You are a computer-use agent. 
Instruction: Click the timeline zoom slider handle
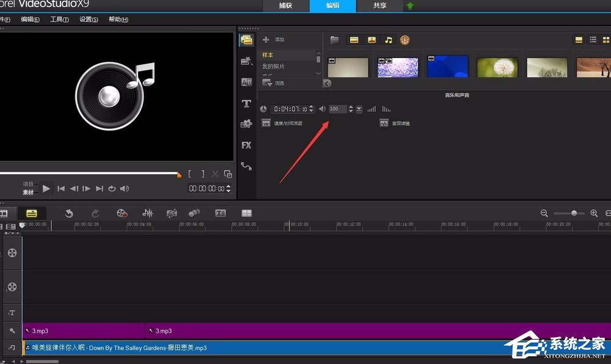click(574, 213)
